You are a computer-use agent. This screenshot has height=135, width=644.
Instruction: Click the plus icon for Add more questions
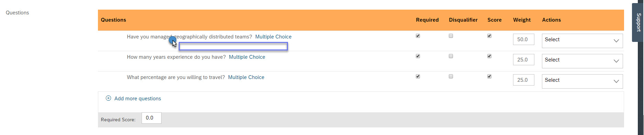click(x=108, y=98)
